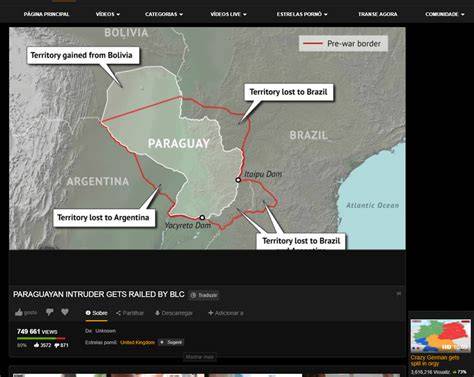Screen dimensions: 474x377
Task: Click the thumbs-up like icon
Action: (x=19, y=312)
